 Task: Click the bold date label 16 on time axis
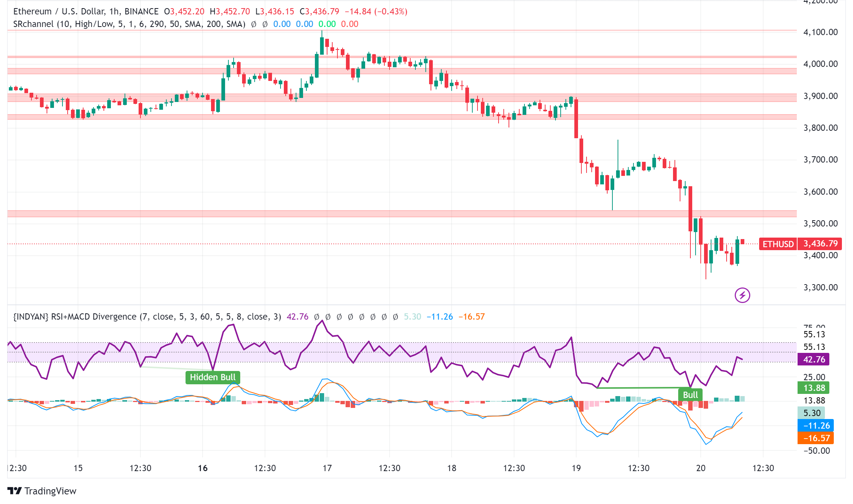point(203,468)
